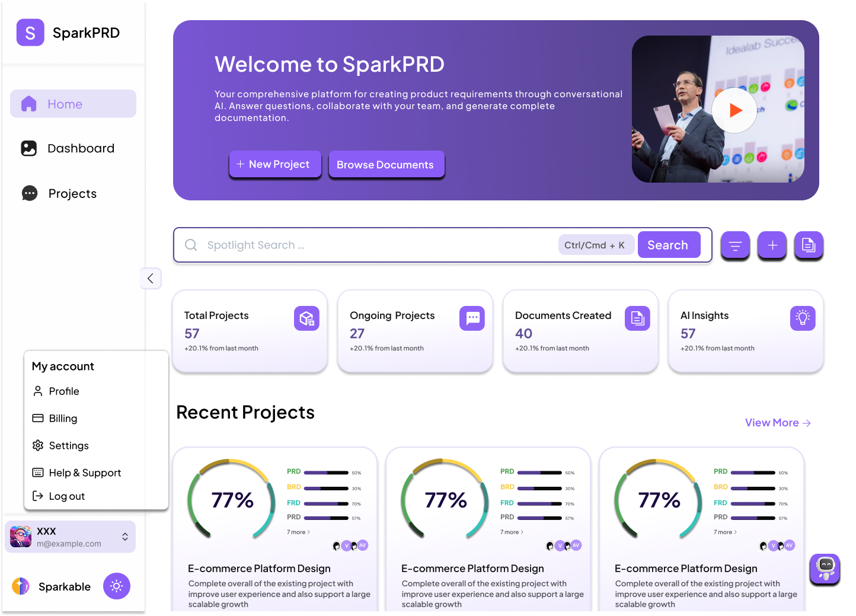The height and width of the screenshot is (616, 856).
Task: Click the document icon button next to plus
Action: point(809,245)
